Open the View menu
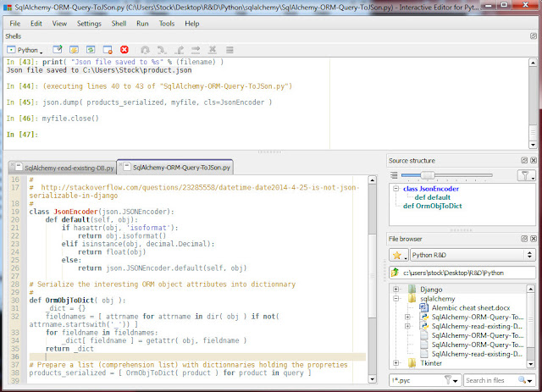This screenshot has height=392, width=542. click(59, 24)
